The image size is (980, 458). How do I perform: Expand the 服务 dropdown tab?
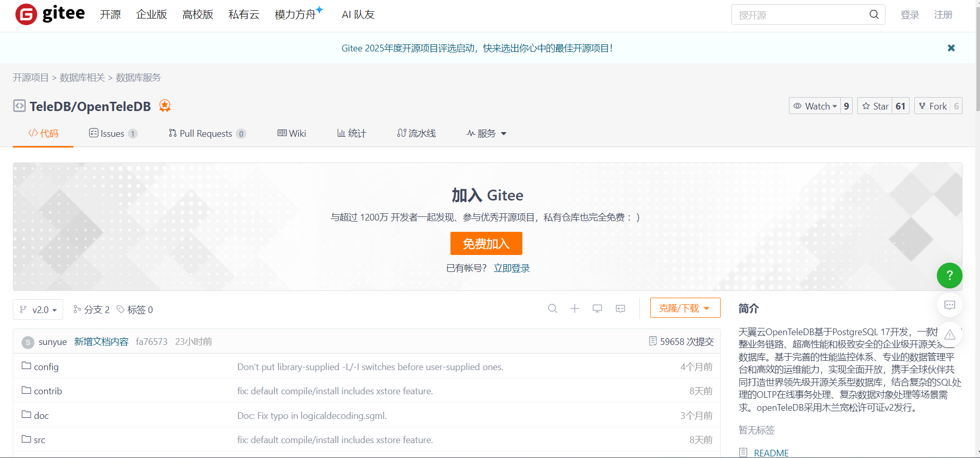click(x=486, y=134)
